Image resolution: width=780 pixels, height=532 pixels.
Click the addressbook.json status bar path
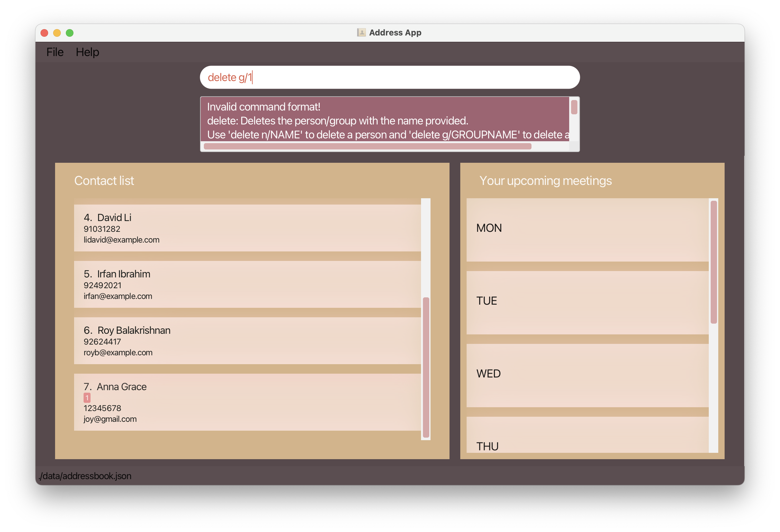point(85,476)
